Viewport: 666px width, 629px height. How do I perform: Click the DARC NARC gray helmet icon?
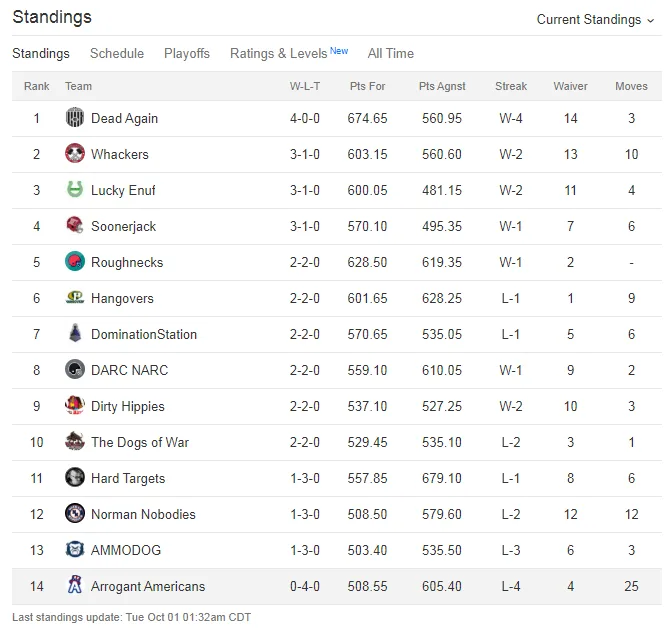(x=75, y=370)
